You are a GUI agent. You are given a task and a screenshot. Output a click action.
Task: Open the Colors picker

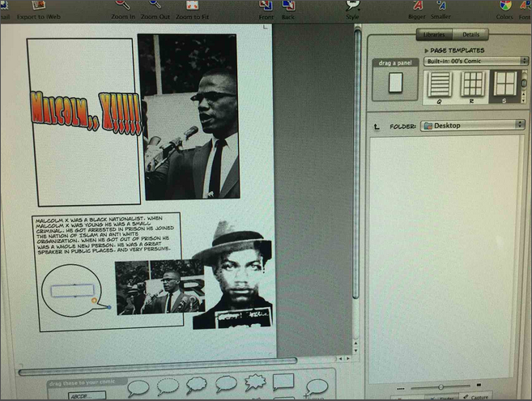click(504, 6)
